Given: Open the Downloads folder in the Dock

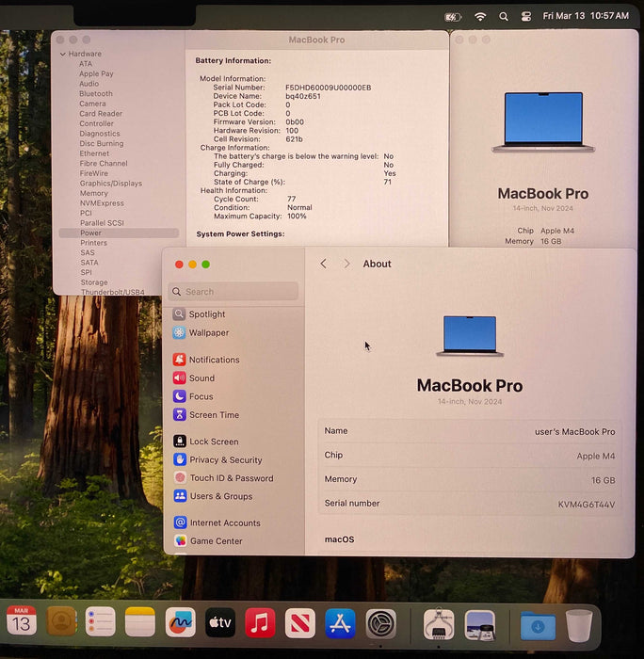Looking at the screenshot, I should 538,626.
